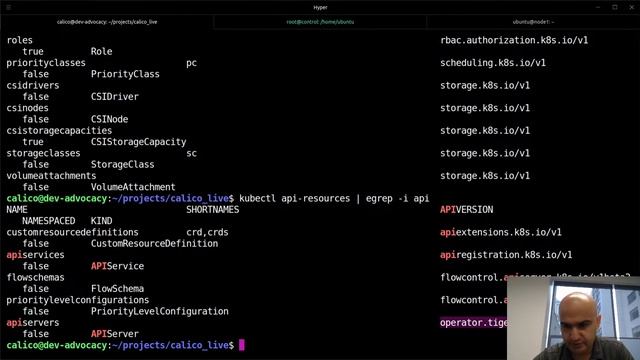
Task: Click the 'sc' shortname text
Action: click(191, 153)
